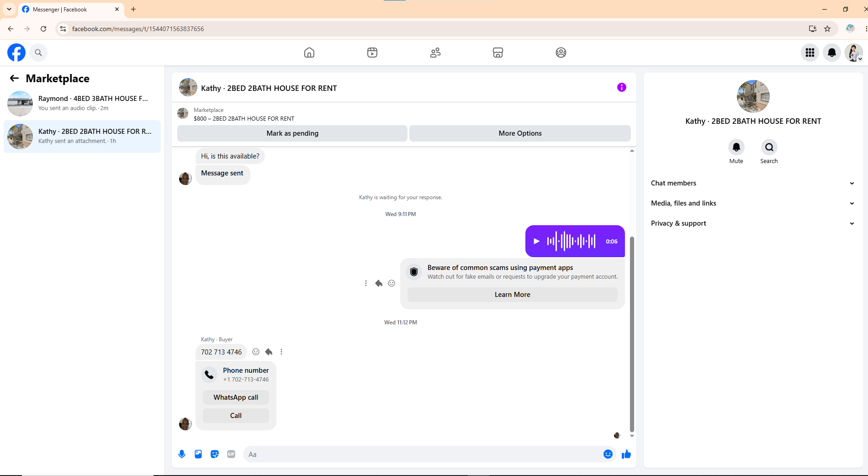Click the phone icon in Phone number card
The width and height of the screenshot is (868, 476).
coord(209,375)
